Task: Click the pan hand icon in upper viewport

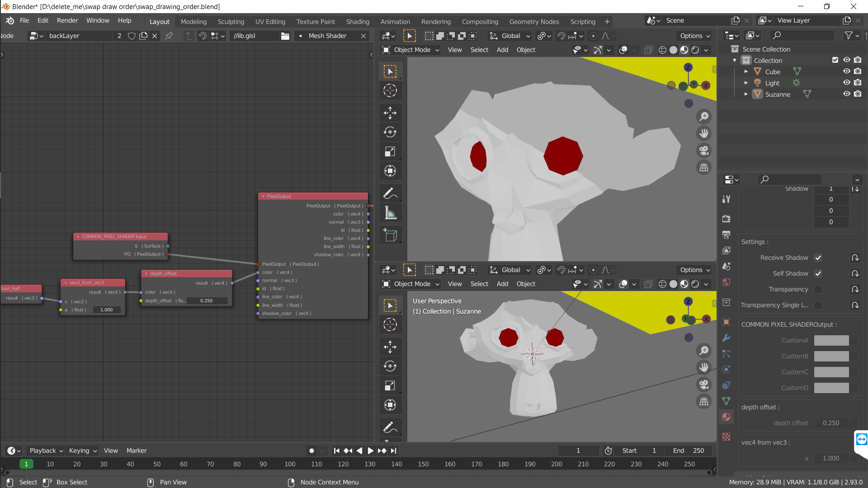Action: tap(704, 133)
